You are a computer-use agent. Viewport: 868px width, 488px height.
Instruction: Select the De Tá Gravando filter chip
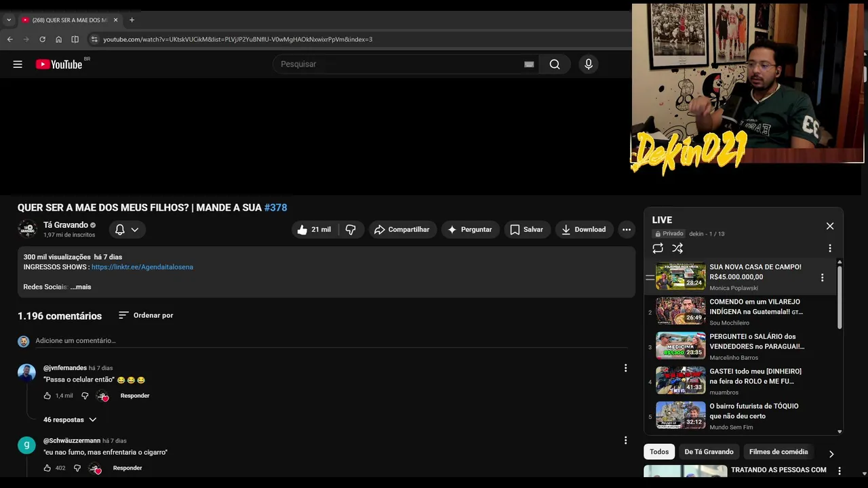(x=709, y=452)
